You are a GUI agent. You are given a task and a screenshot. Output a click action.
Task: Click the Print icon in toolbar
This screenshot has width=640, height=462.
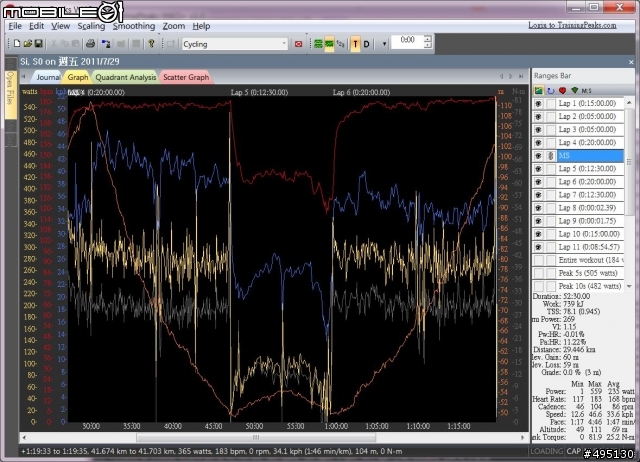(90, 44)
